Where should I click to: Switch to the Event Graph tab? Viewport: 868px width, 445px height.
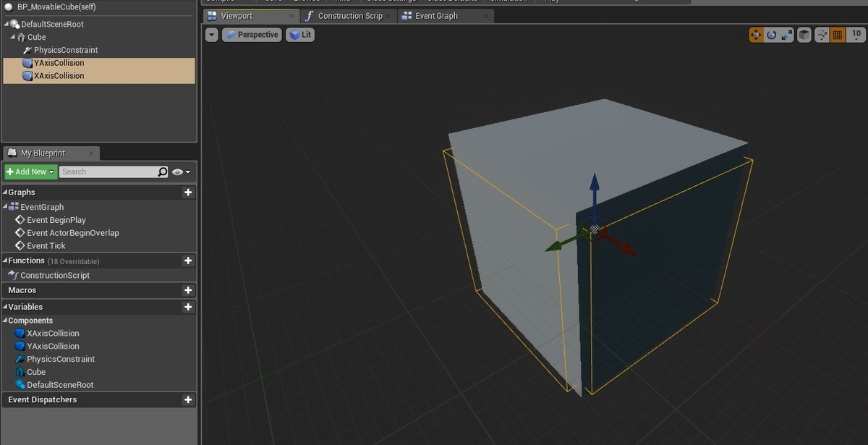436,16
